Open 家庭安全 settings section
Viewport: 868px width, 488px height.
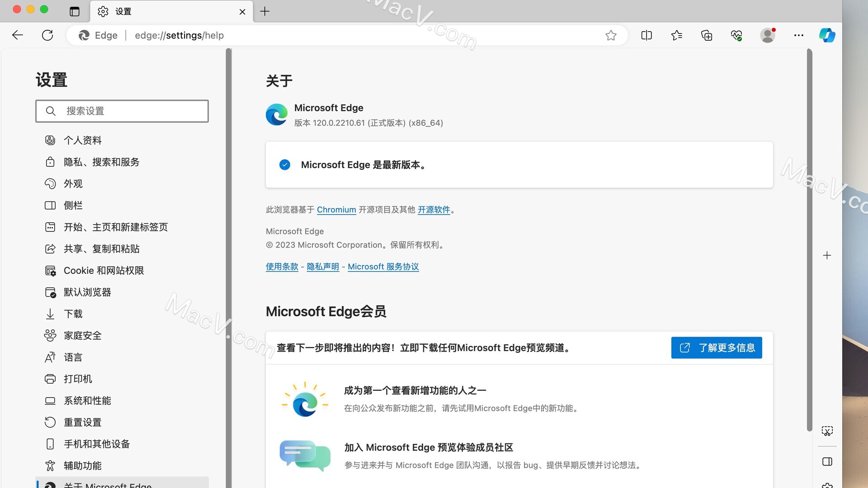coord(122,335)
